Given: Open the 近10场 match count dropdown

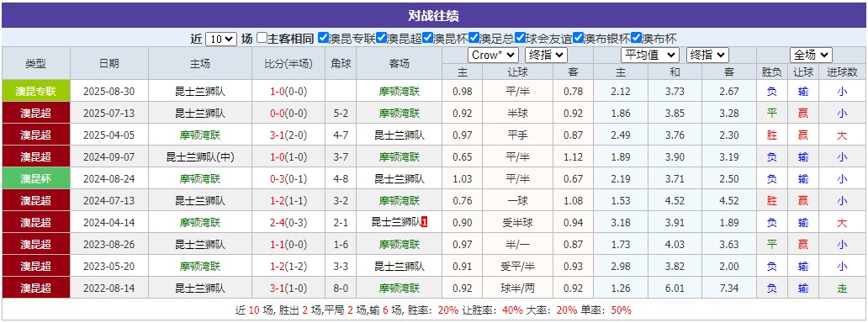Looking at the screenshot, I should pos(221,39).
